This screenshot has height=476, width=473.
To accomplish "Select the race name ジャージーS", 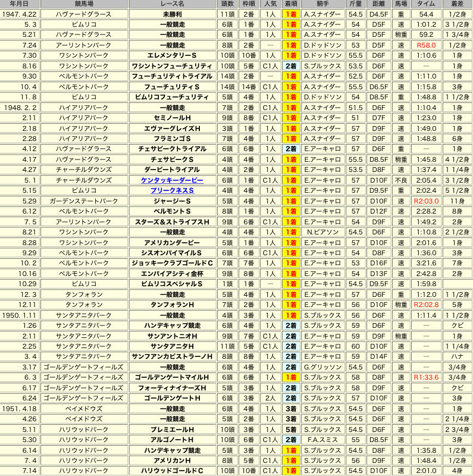I will coord(172,201).
